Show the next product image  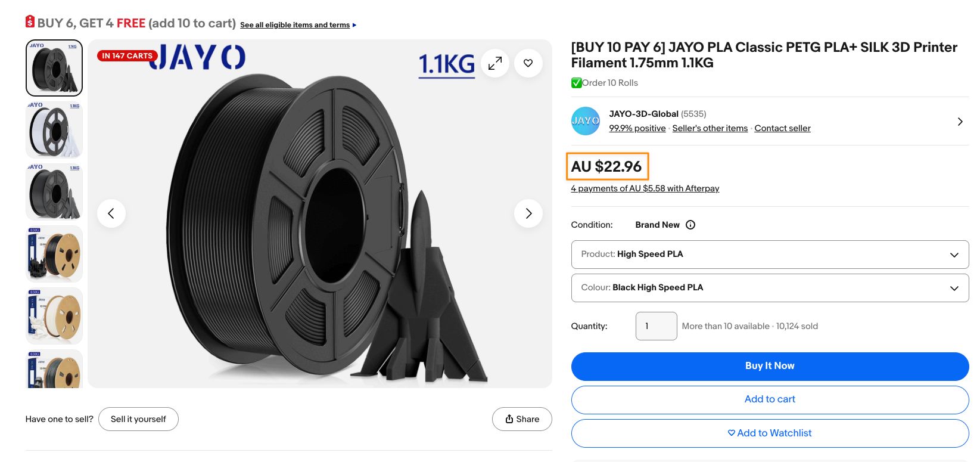528,213
